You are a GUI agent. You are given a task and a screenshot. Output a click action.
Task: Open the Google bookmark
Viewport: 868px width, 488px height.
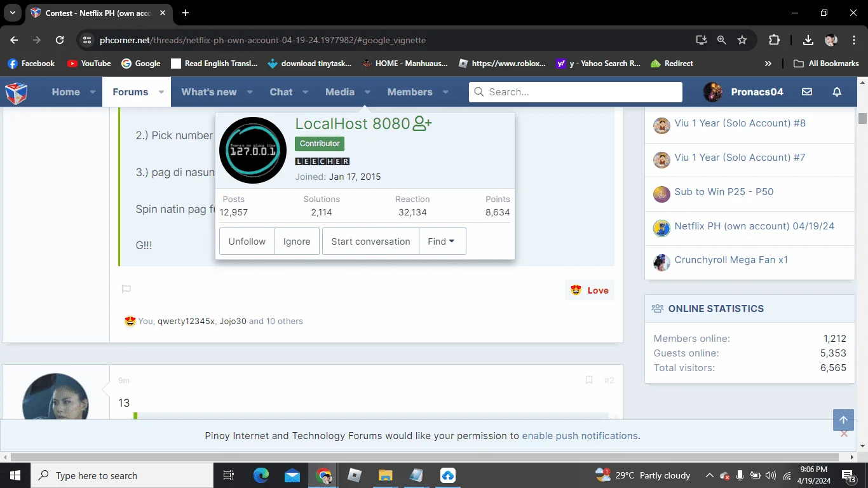click(141, 64)
